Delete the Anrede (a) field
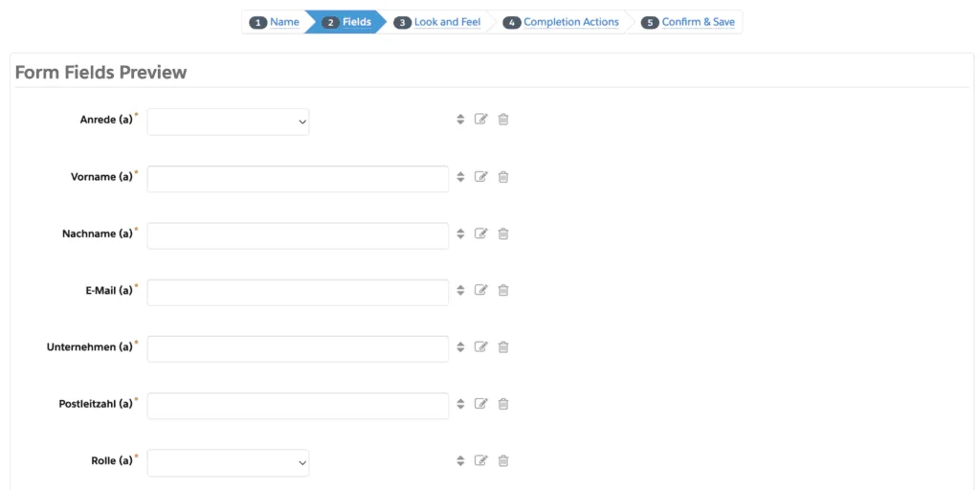Screen dimensions: 980x490 tap(503, 120)
